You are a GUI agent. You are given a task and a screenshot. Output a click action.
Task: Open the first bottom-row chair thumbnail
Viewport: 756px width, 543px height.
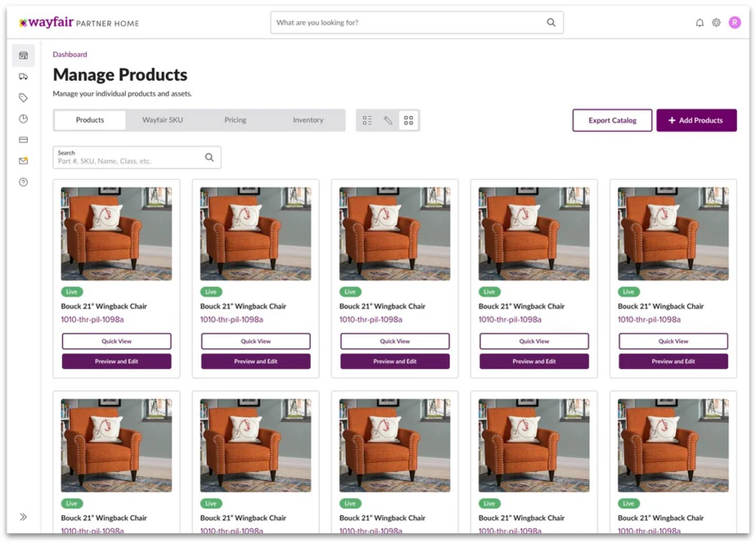[x=116, y=445]
